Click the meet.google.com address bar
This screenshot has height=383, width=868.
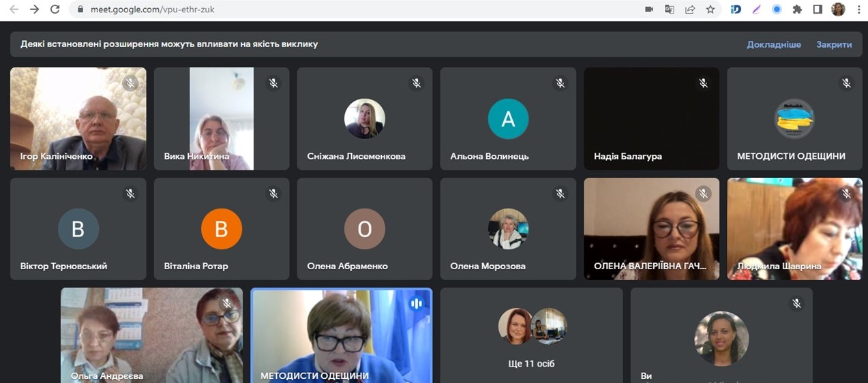tap(341, 10)
